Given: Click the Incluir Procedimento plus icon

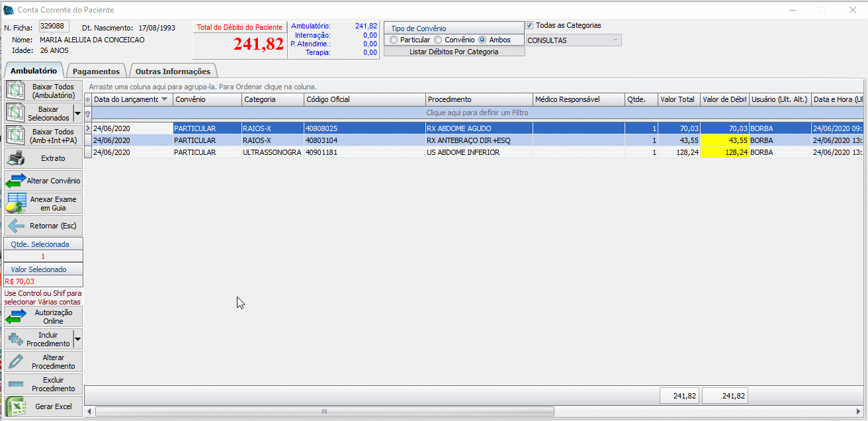Looking at the screenshot, I should coord(16,339).
